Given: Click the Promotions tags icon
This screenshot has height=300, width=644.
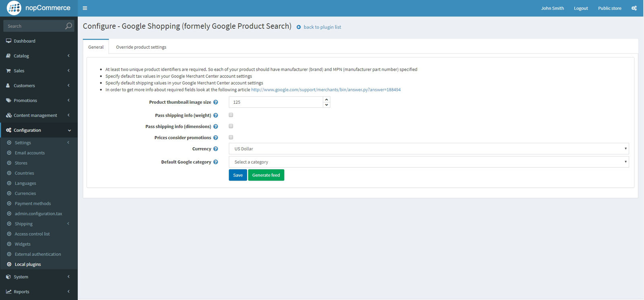Looking at the screenshot, I should 8,101.
